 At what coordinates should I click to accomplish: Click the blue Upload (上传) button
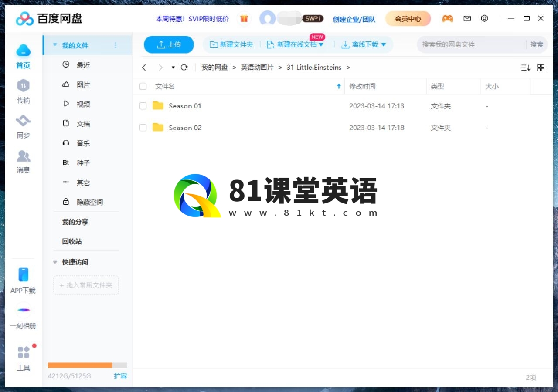(x=169, y=44)
